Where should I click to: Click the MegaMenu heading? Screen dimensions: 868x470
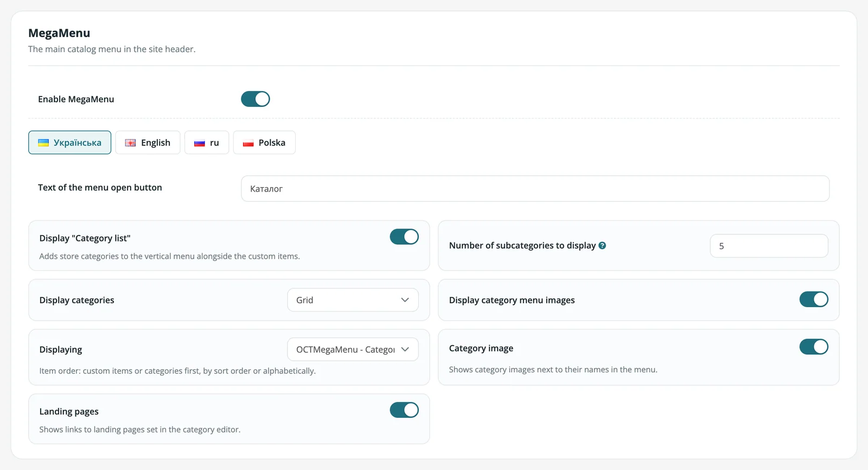tap(59, 33)
